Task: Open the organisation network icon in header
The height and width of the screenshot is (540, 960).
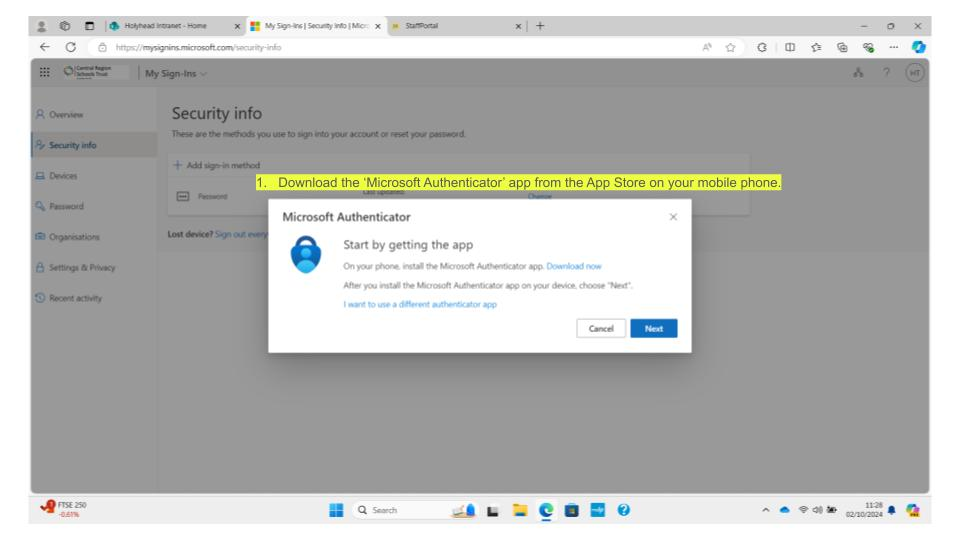Action: tap(858, 73)
